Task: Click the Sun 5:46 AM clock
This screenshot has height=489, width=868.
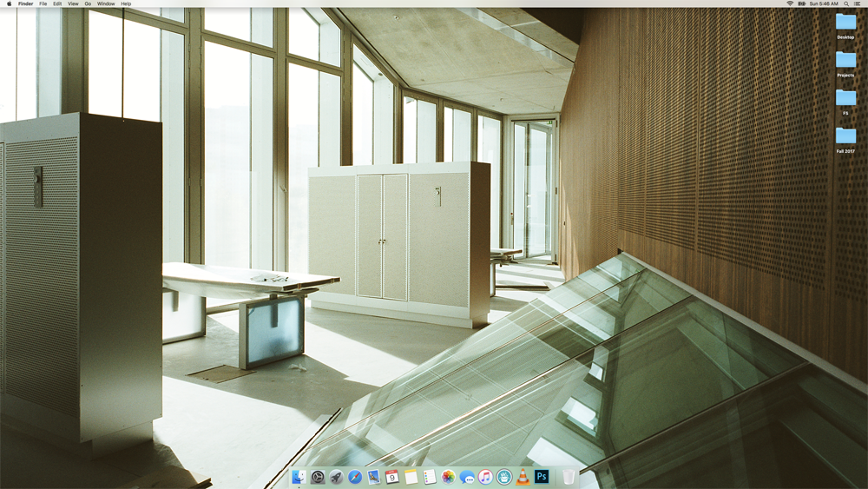Action: coord(824,3)
